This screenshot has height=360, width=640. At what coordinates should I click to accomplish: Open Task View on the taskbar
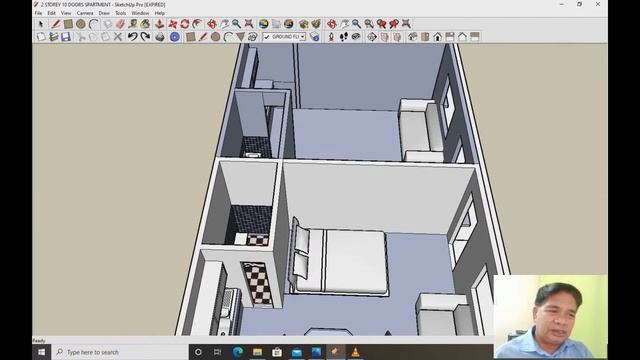point(218,352)
